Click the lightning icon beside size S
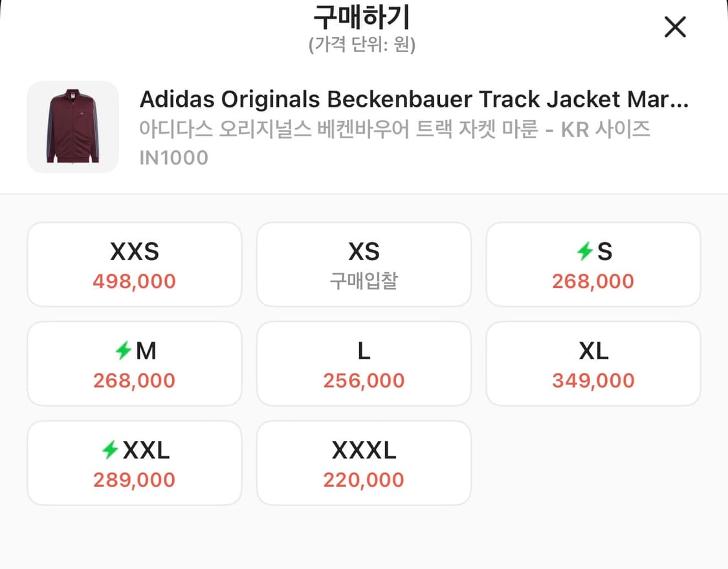 (x=585, y=251)
